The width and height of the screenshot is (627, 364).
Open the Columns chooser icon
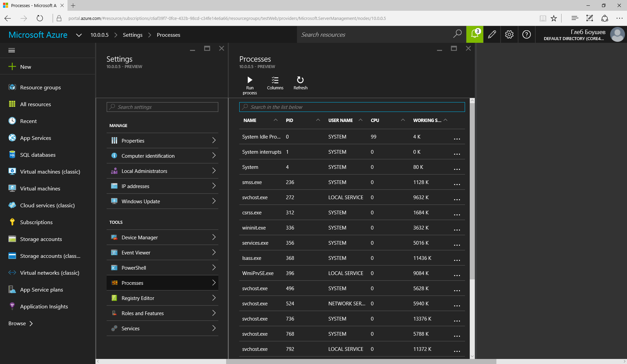click(275, 80)
